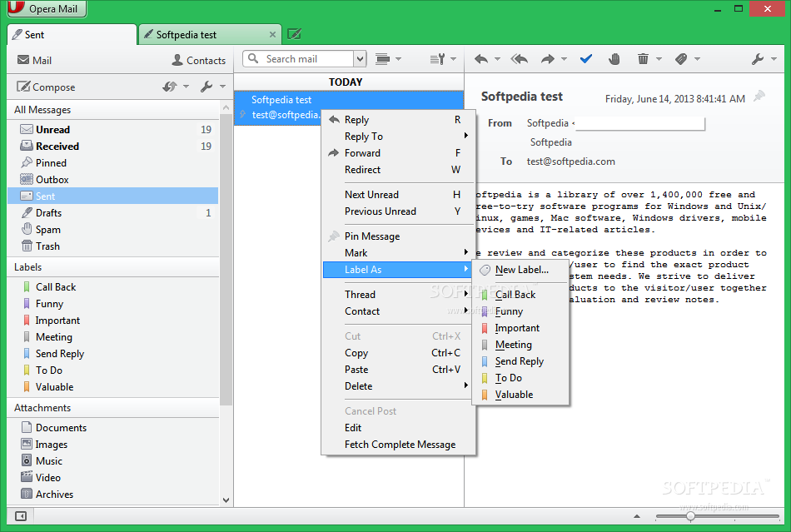The height and width of the screenshot is (532, 791).
Task: Click the Mail panel button
Action: point(34,60)
